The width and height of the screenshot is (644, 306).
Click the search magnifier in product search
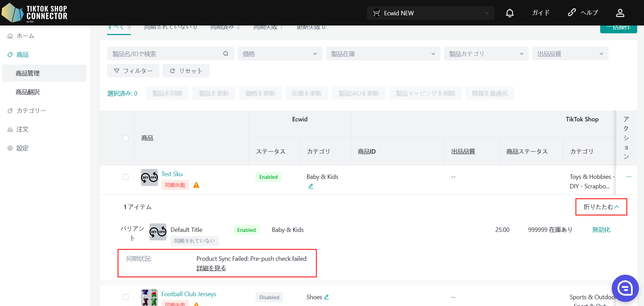click(226, 54)
